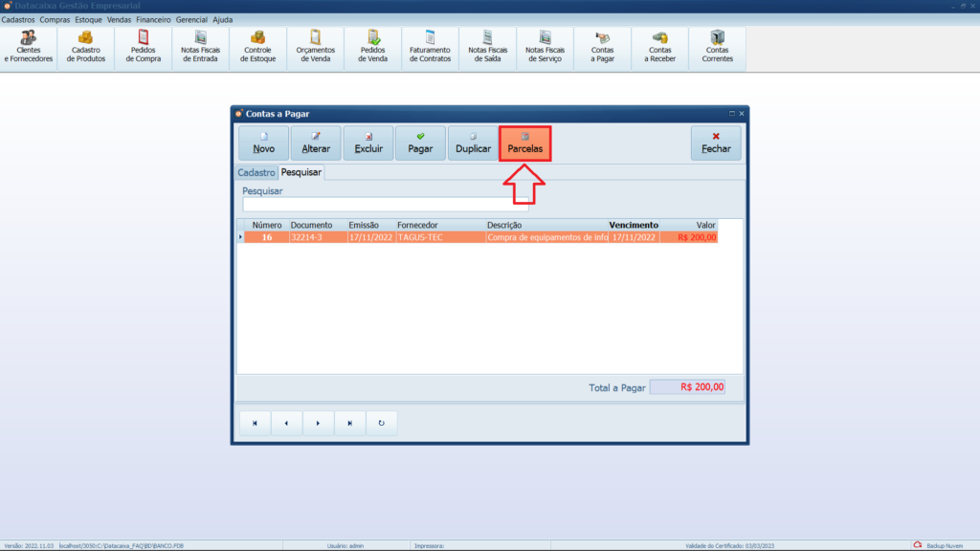
Task: Sort by Vencimento column header
Action: click(633, 225)
